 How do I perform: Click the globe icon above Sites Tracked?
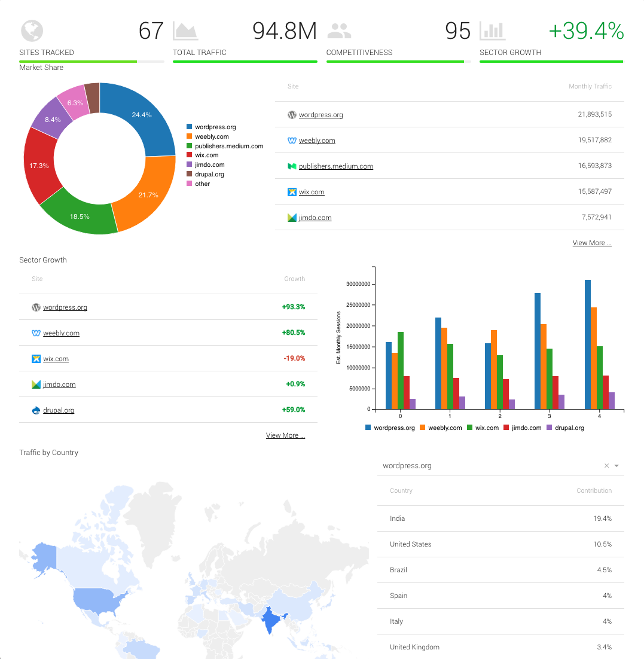pos(32,30)
